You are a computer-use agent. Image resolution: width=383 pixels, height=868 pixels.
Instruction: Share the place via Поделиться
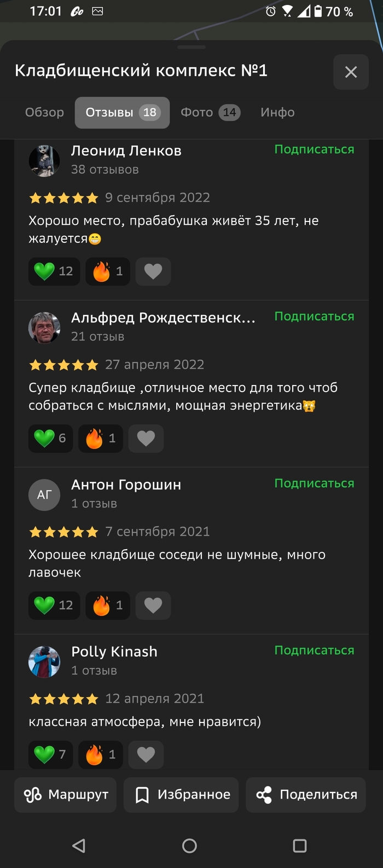pyautogui.click(x=306, y=795)
